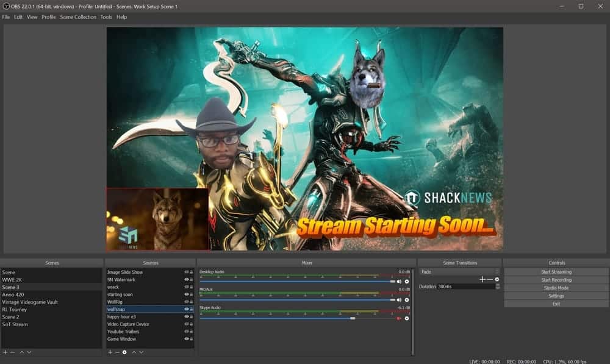Open the View menu
Viewport: 610px width, 364px height.
point(32,17)
